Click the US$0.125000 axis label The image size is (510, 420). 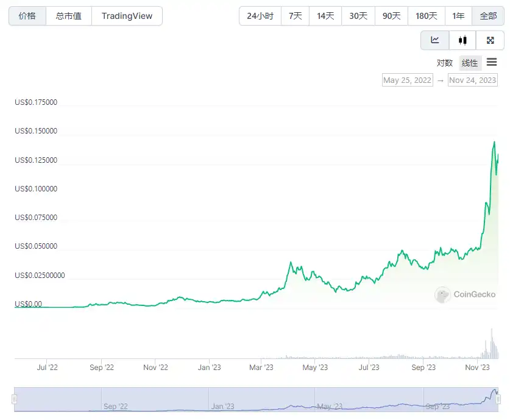(x=36, y=160)
